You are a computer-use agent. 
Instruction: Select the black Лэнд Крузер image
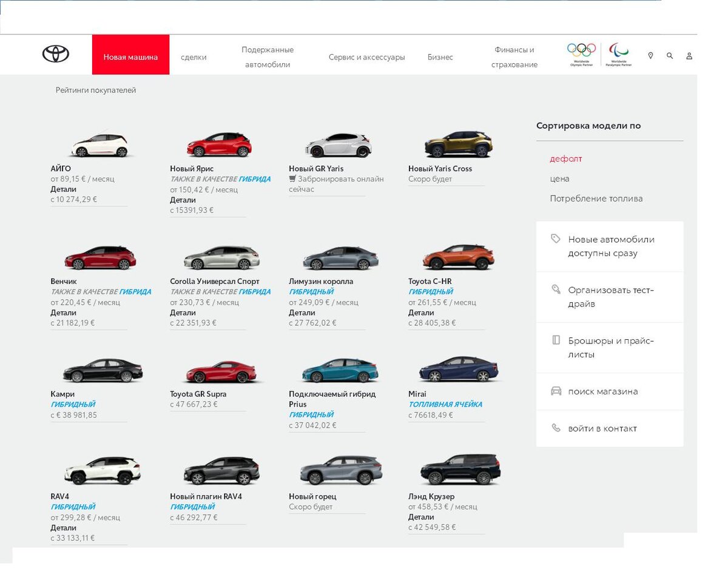click(x=460, y=470)
